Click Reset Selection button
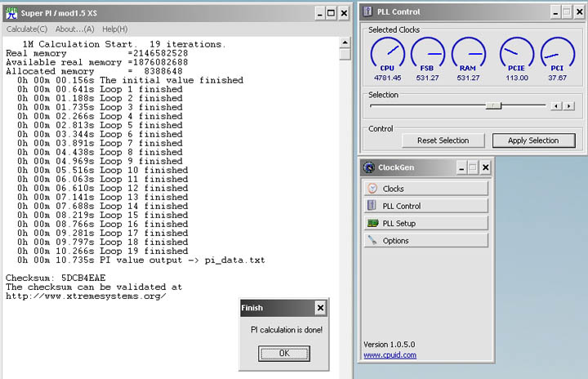Viewport: 588px width, 379px height. click(x=443, y=140)
